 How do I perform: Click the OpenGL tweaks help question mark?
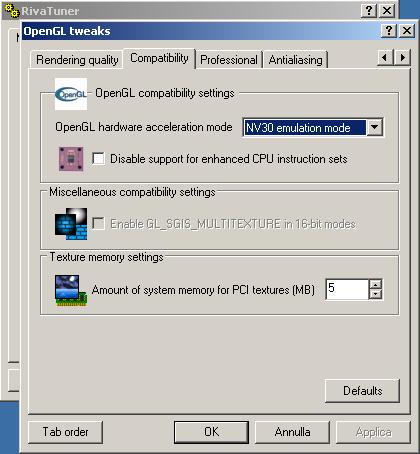pyautogui.click(x=388, y=31)
